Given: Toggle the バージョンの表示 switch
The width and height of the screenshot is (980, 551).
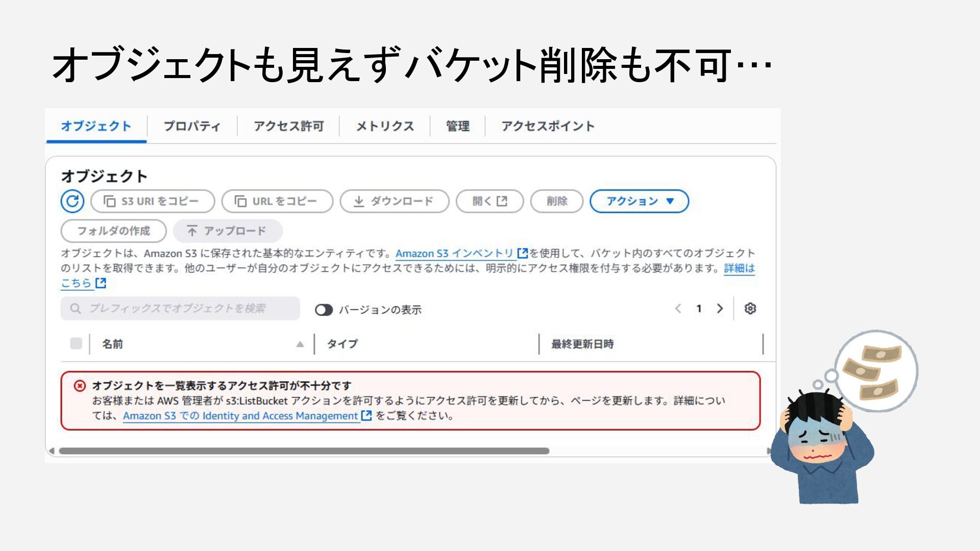Looking at the screenshot, I should point(324,310).
